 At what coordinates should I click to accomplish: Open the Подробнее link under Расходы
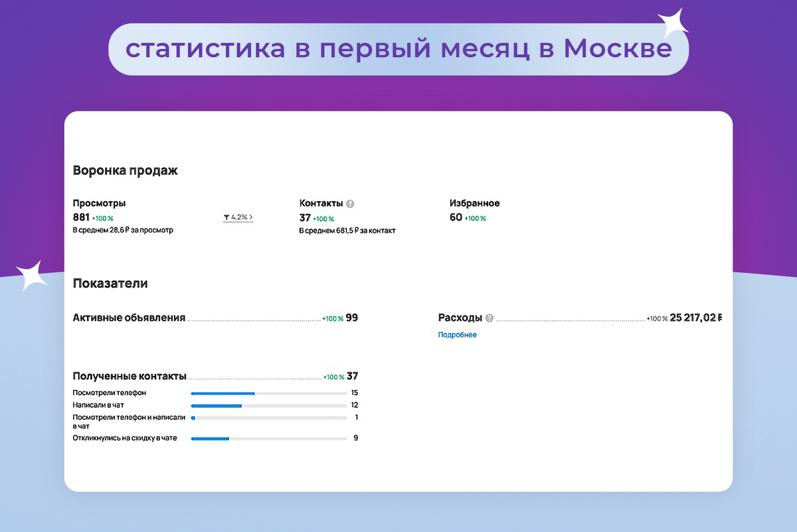457,335
